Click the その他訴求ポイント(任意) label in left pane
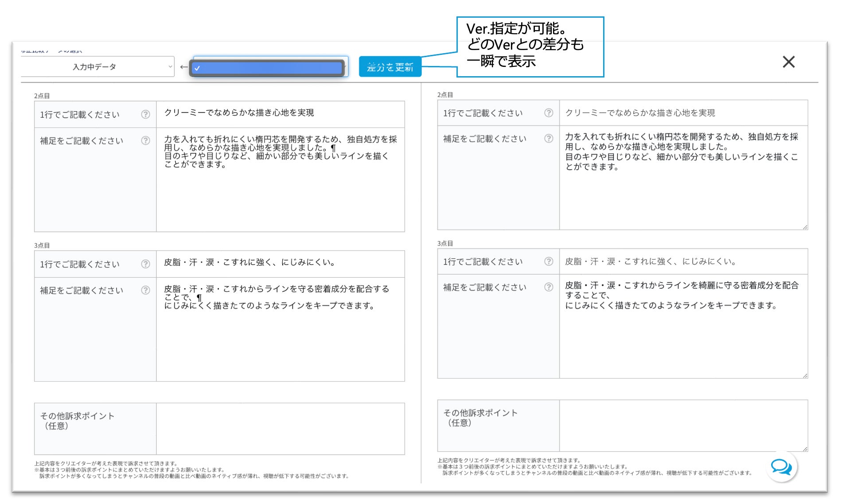The image size is (842, 504). (x=77, y=421)
